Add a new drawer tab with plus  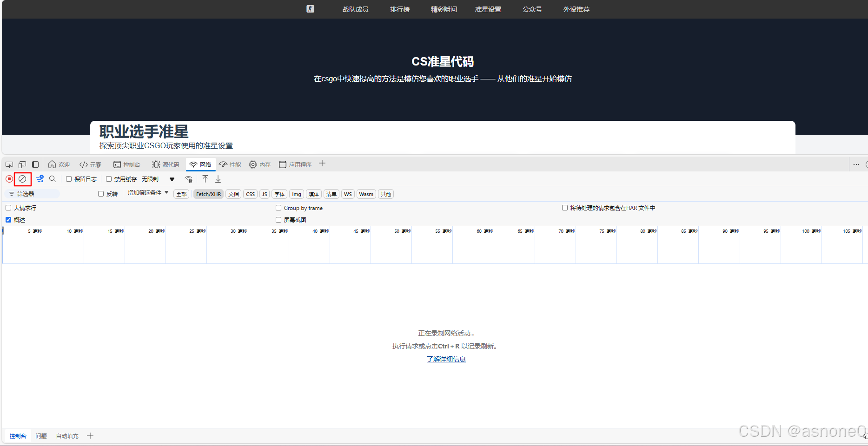point(90,436)
